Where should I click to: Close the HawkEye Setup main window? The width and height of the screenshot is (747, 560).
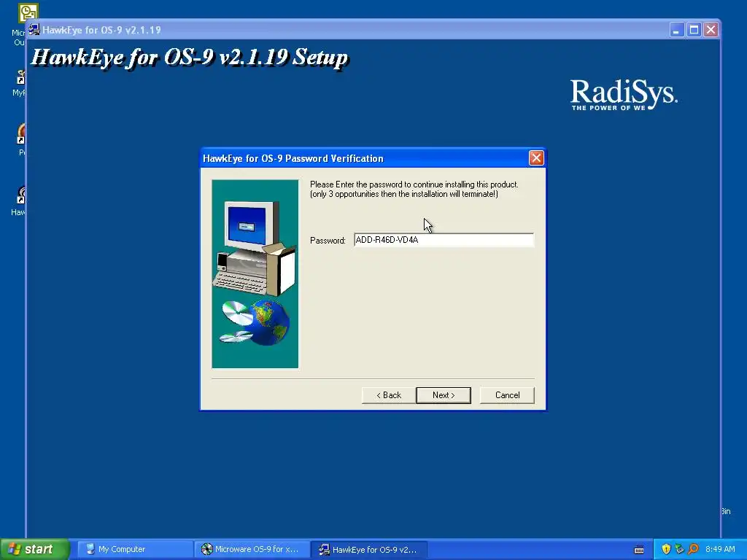pyautogui.click(x=711, y=29)
